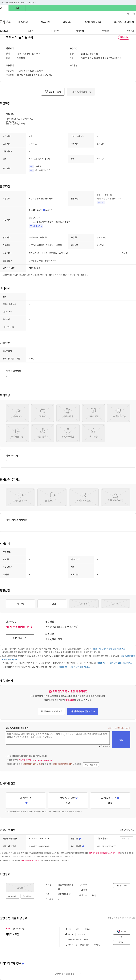Click 새창보기 for the 차량기사모집 posting
Viewport: 136px width, 980px height.
click(122, 942)
